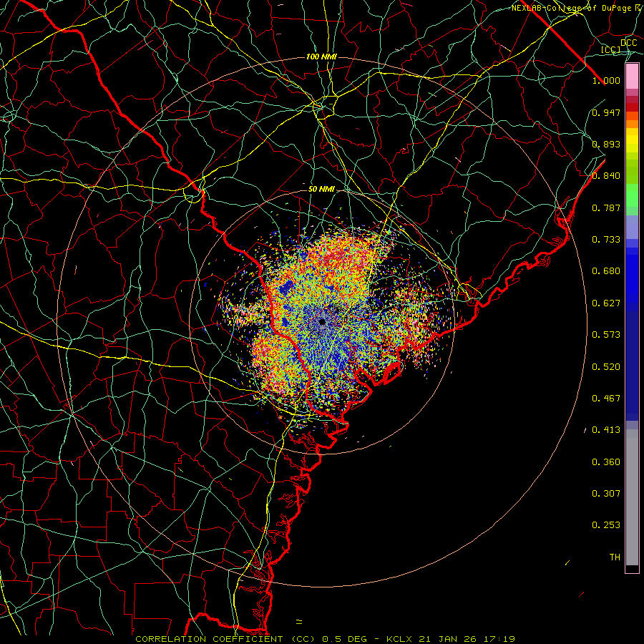Click the KCLX radar site center point
Viewport: 644px width, 644px height.
(x=323, y=321)
